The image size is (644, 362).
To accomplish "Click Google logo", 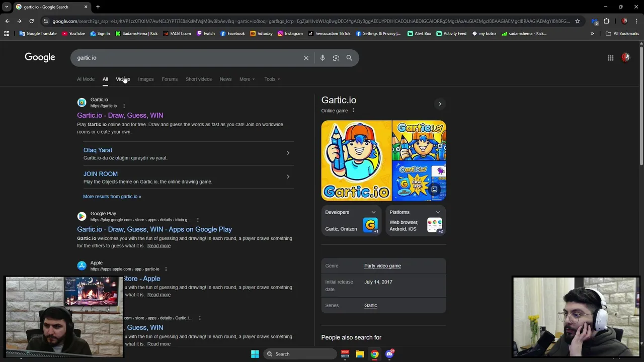I will (x=40, y=57).
